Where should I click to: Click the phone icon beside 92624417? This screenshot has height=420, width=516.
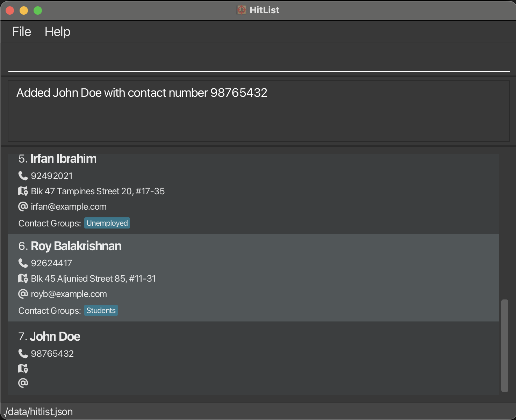(23, 263)
